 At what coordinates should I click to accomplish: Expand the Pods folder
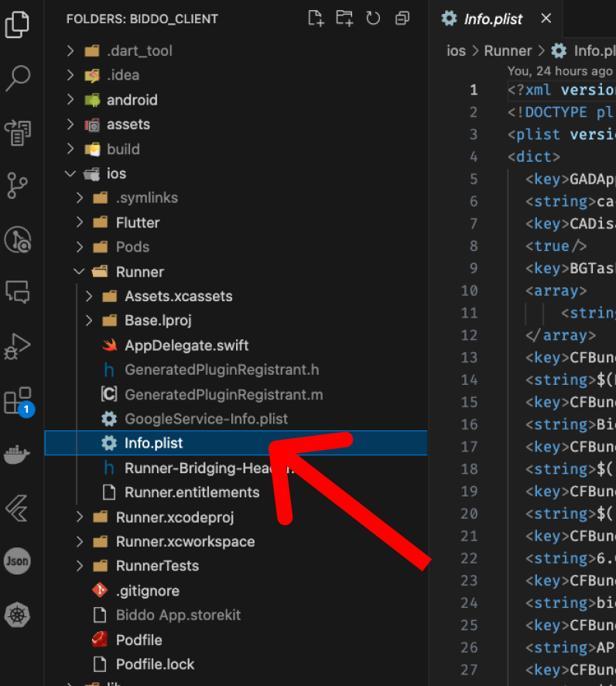(80, 247)
